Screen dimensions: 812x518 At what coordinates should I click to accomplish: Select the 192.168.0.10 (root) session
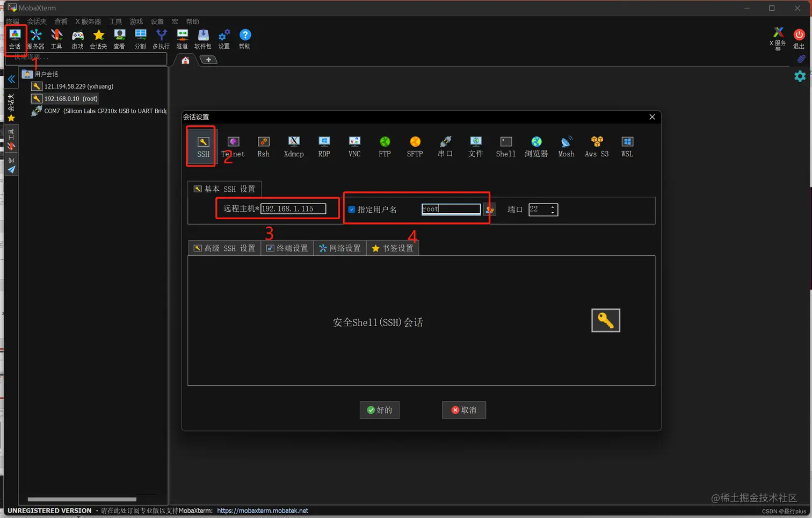65,99
